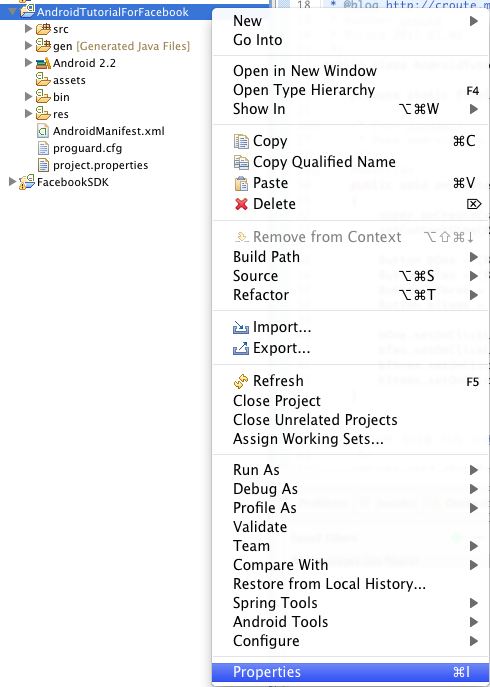Image resolution: width=490 pixels, height=687 pixels.
Task: Click the AndroidManifest.xml file icon
Action: click(43, 131)
